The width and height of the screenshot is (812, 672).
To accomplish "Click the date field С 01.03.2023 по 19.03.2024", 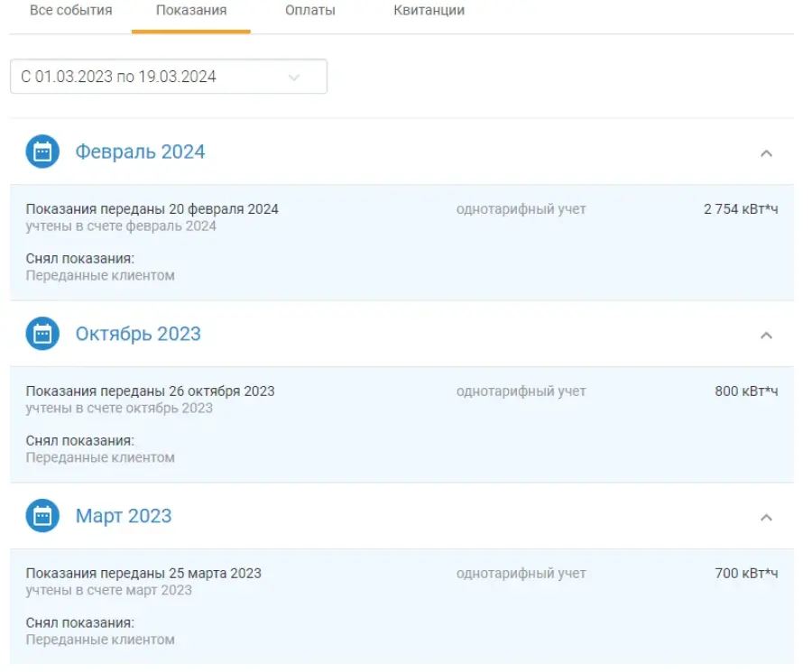I will (169, 77).
